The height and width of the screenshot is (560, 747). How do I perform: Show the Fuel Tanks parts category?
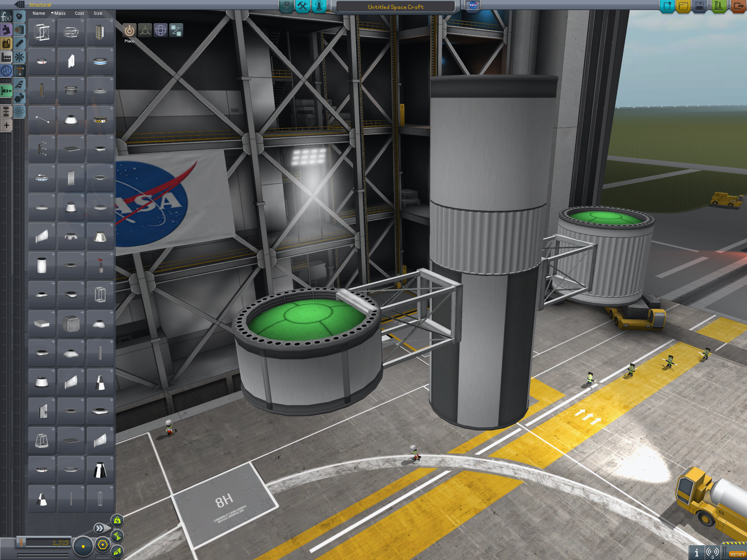coord(19,30)
